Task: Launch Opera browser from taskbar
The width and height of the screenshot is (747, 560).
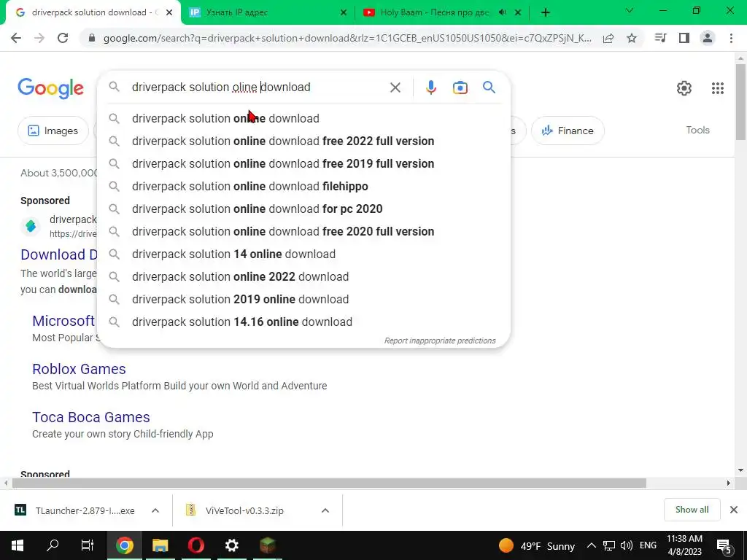Action: tap(196, 545)
